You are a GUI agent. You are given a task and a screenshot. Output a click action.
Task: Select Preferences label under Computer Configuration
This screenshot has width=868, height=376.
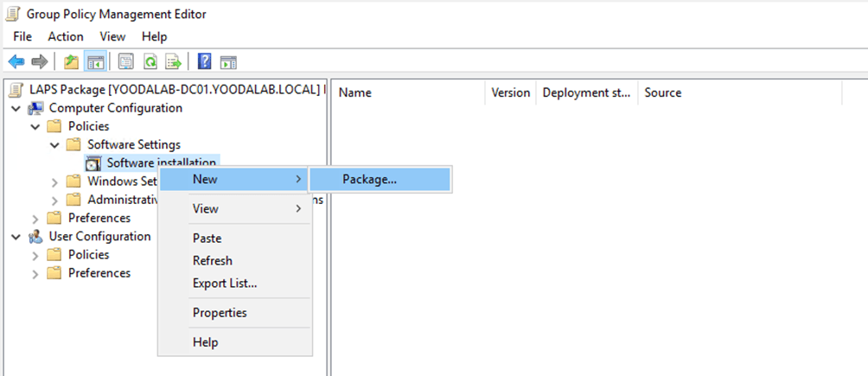pos(99,218)
